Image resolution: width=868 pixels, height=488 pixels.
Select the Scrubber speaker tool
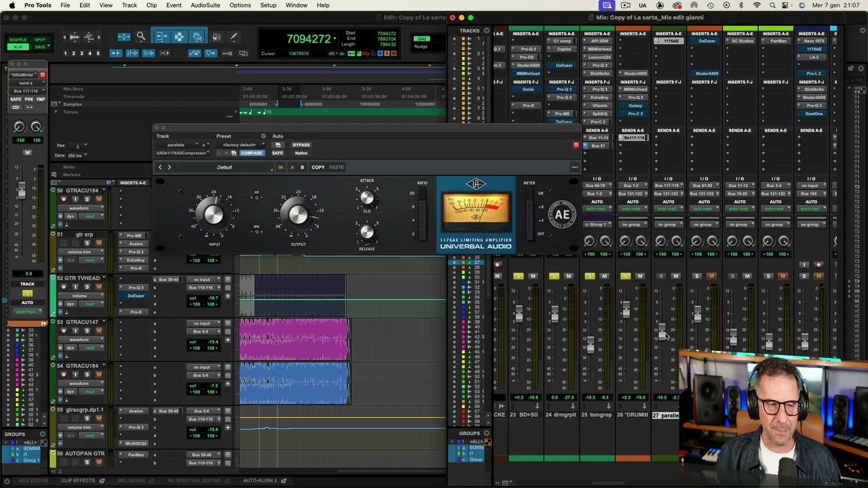click(216, 37)
